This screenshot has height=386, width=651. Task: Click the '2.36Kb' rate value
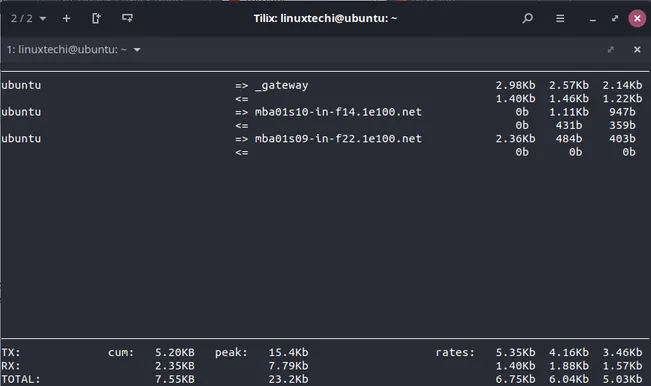[515, 139]
